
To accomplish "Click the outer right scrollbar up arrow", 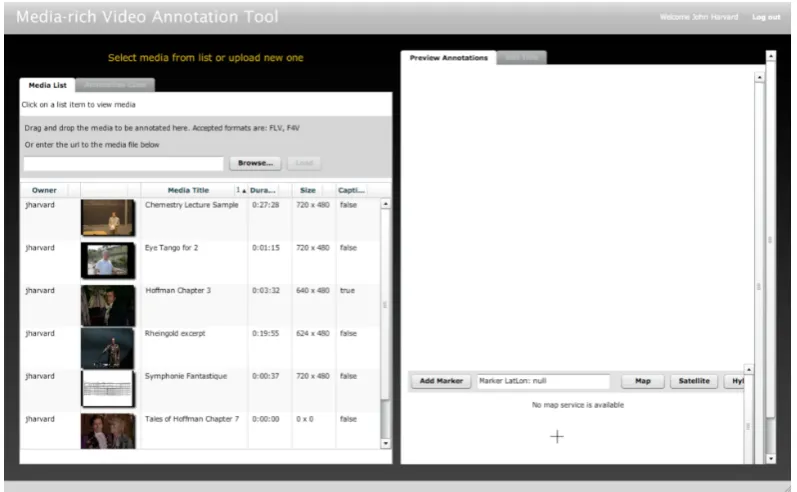I will click(x=771, y=56).
